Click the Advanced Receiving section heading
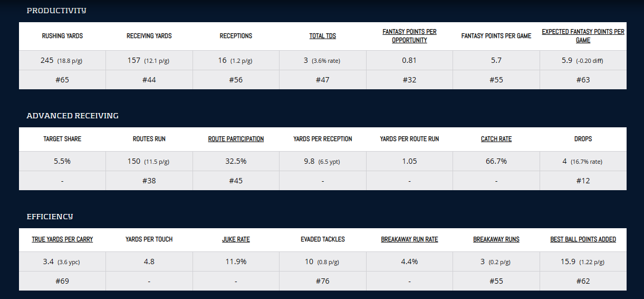Screen dimensions: 644x299 [x=73, y=116]
